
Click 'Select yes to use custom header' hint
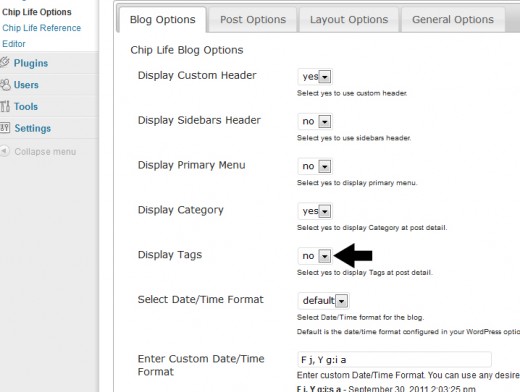pos(352,93)
